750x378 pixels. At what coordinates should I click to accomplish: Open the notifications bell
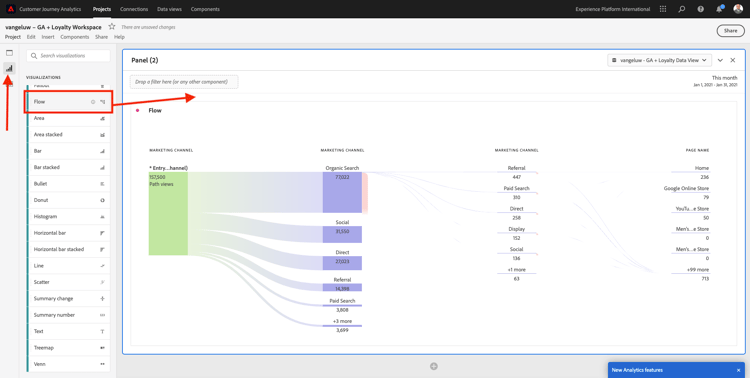(719, 9)
